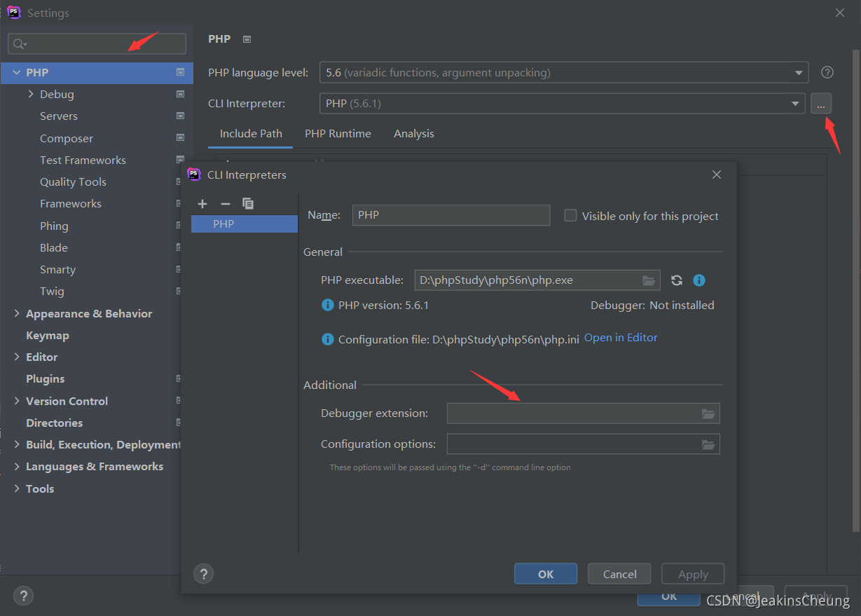The image size is (861, 616).
Task: Select Servers in the settings tree
Action: tap(59, 116)
